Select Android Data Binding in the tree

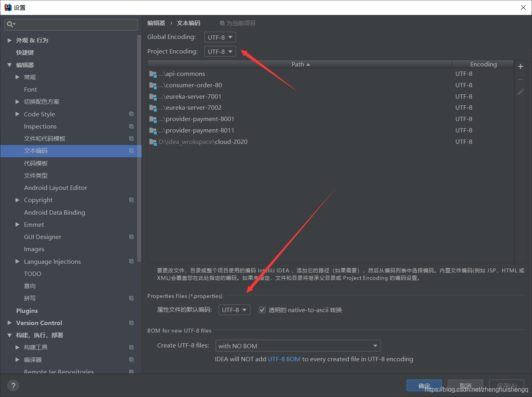click(54, 213)
